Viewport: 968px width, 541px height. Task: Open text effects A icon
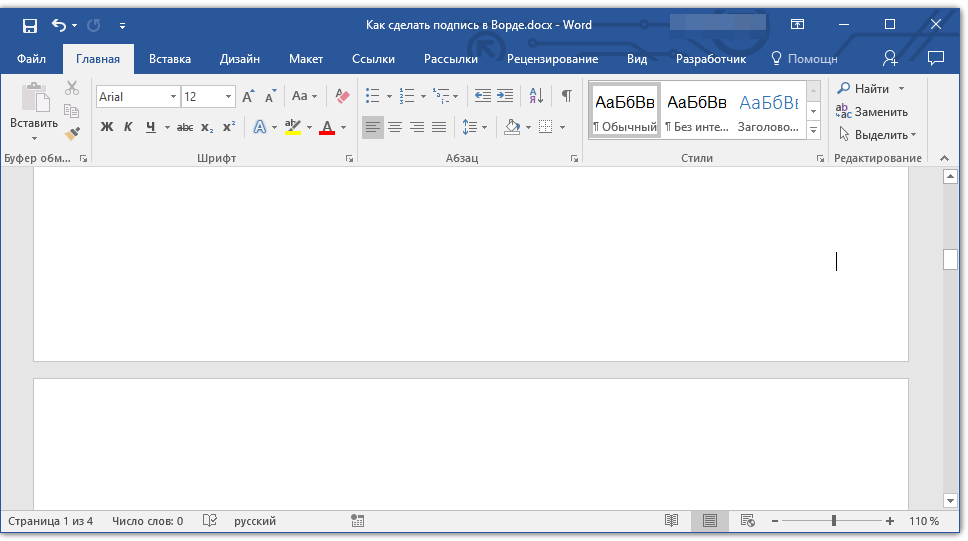pyautogui.click(x=260, y=127)
